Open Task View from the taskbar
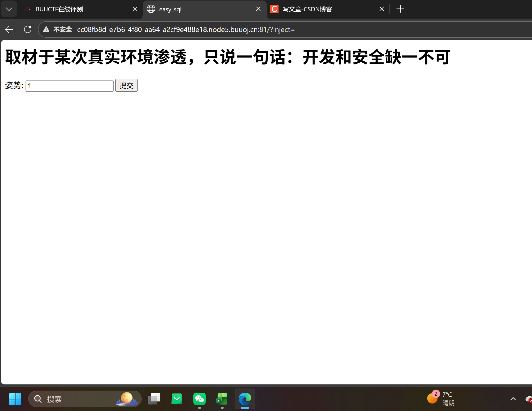Screen dimensions: 532x411 pyautogui.click(x=154, y=399)
